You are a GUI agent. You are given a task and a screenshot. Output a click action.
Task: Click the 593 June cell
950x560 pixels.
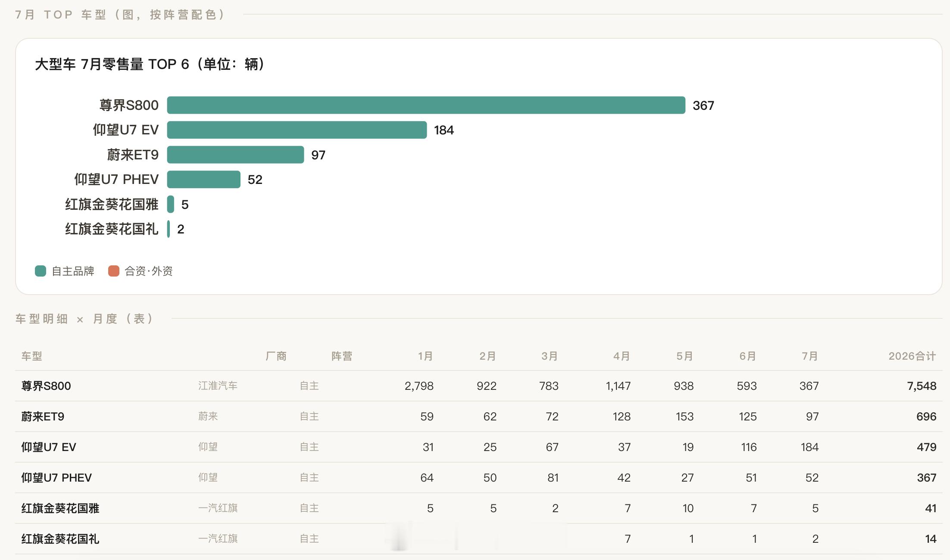tap(747, 386)
